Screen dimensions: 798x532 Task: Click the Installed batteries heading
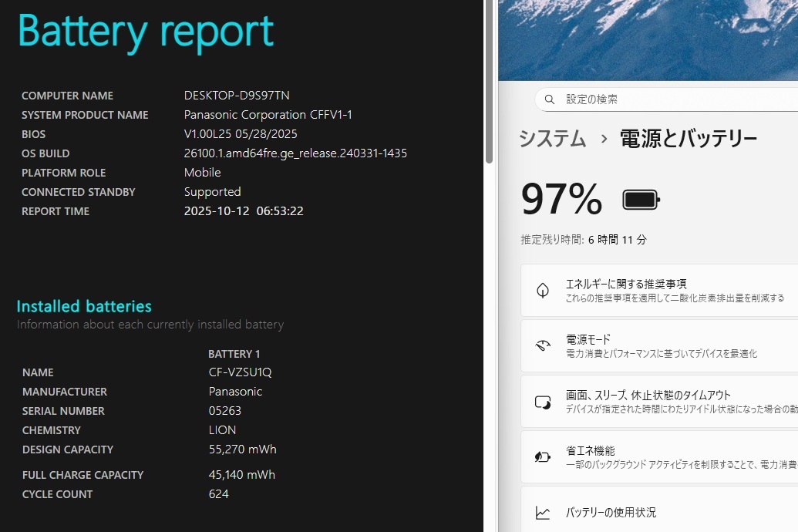pyautogui.click(x=84, y=306)
